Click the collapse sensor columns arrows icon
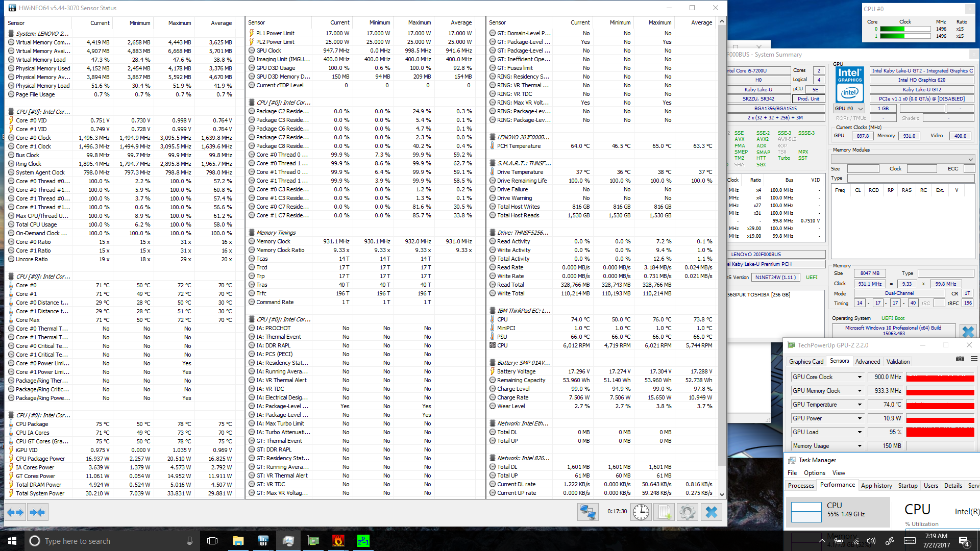Image resolution: width=980 pixels, height=551 pixels. click(37, 512)
